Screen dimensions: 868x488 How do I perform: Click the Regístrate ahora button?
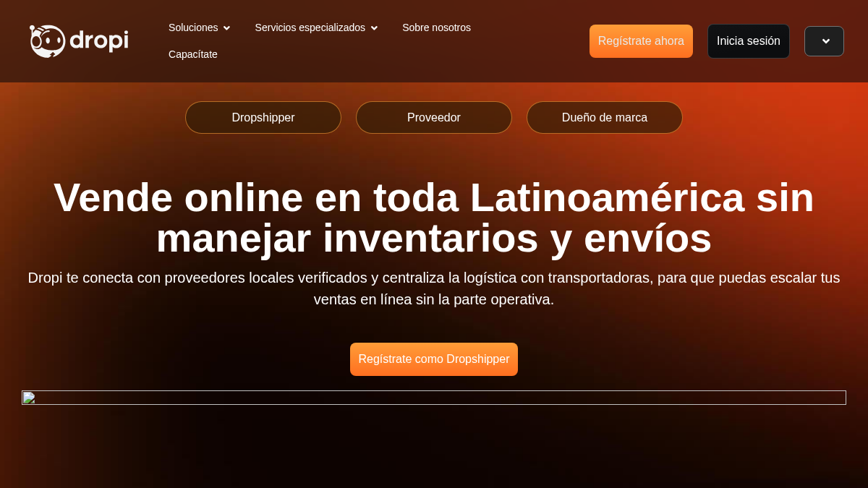641,41
